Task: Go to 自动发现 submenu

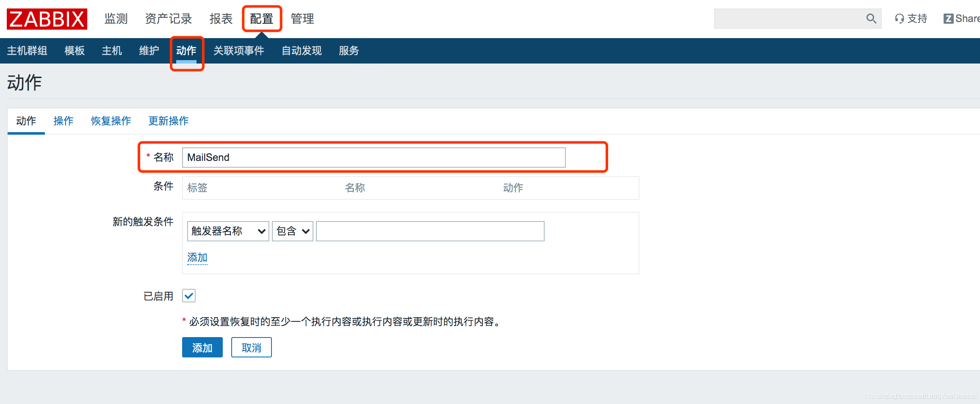Action: point(302,51)
